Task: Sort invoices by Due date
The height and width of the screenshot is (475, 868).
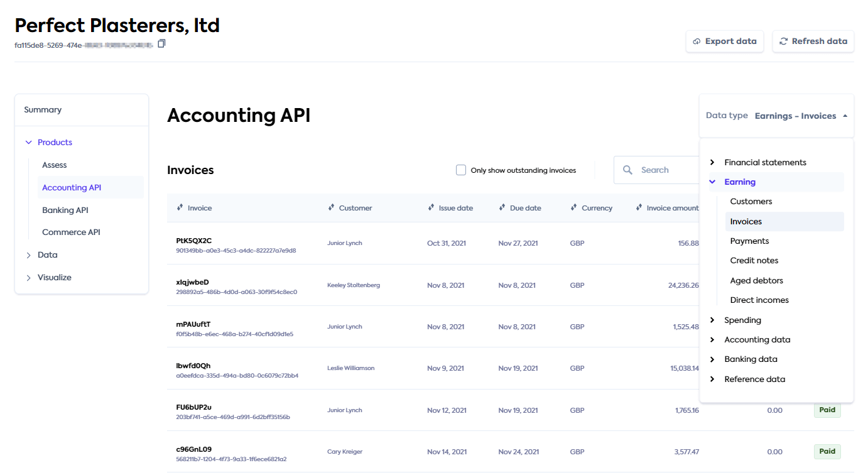Action: 501,207
